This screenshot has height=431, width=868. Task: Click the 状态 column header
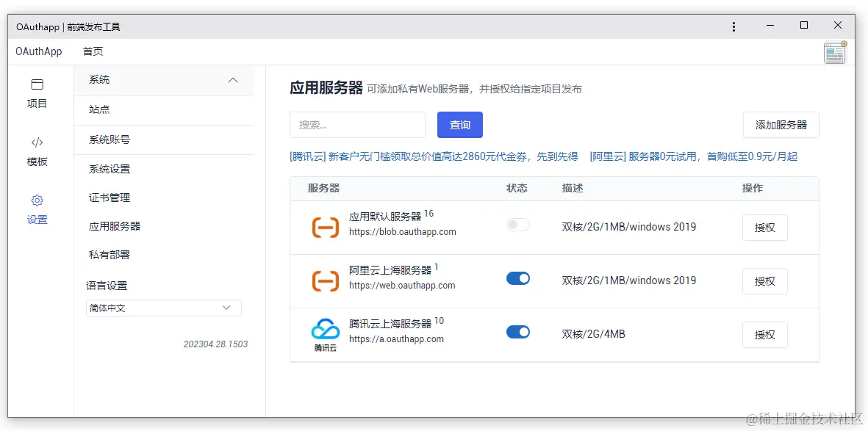pos(517,188)
